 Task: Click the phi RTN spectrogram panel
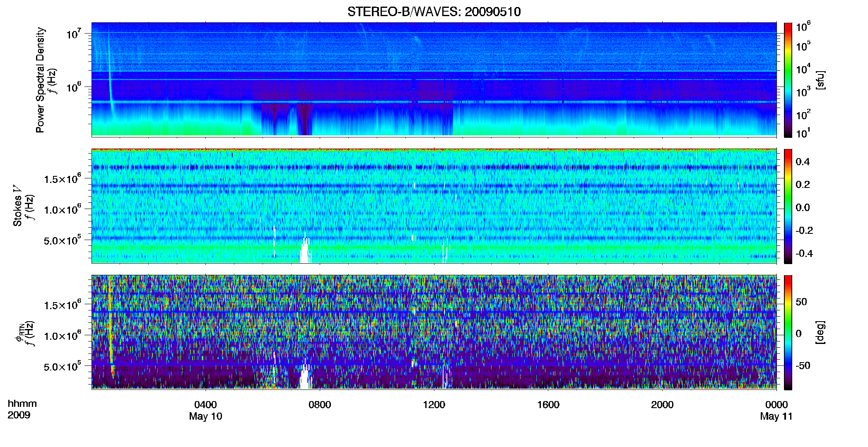coord(434,332)
